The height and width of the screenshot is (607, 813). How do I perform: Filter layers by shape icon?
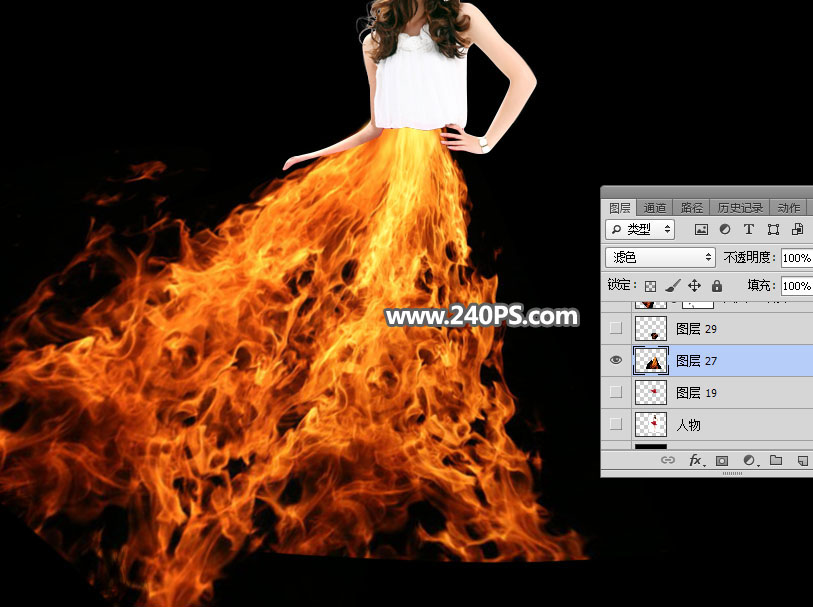(x=773, y=229)
